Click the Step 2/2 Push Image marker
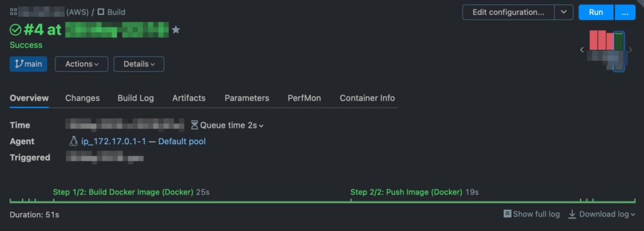Screen dimensions: 644x231 click(406, 192)
